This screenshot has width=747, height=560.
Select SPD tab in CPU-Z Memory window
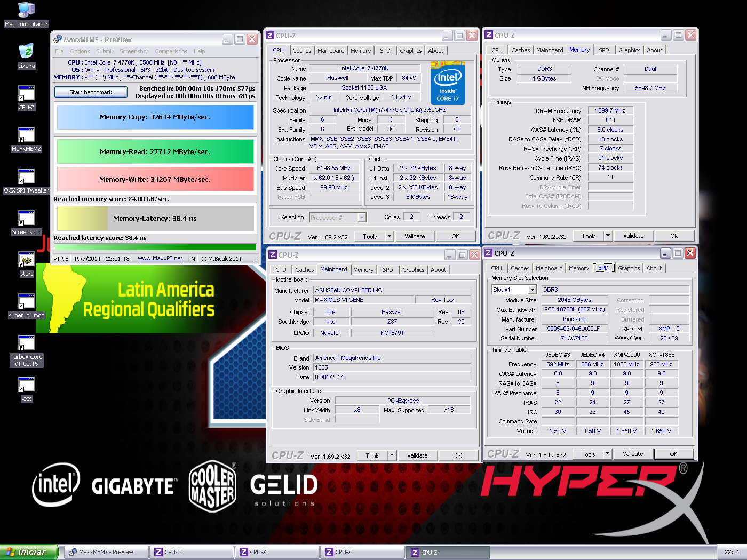tap(604, 50)
